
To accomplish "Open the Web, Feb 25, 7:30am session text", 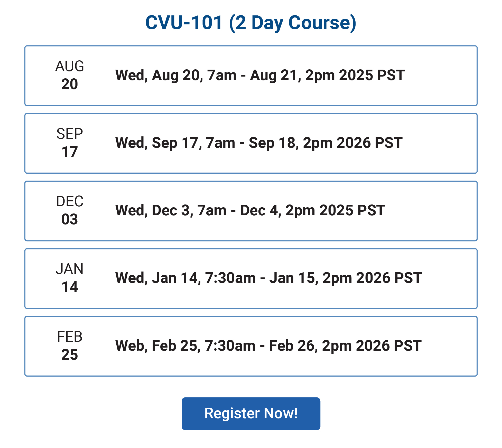I will pyautogui.click(x=268, y=346).
